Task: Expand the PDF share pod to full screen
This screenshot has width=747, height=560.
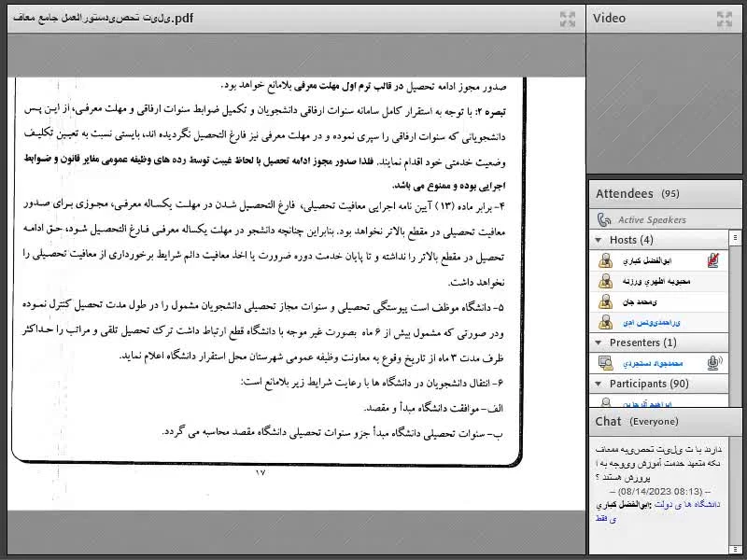Action: coord(567,19)
